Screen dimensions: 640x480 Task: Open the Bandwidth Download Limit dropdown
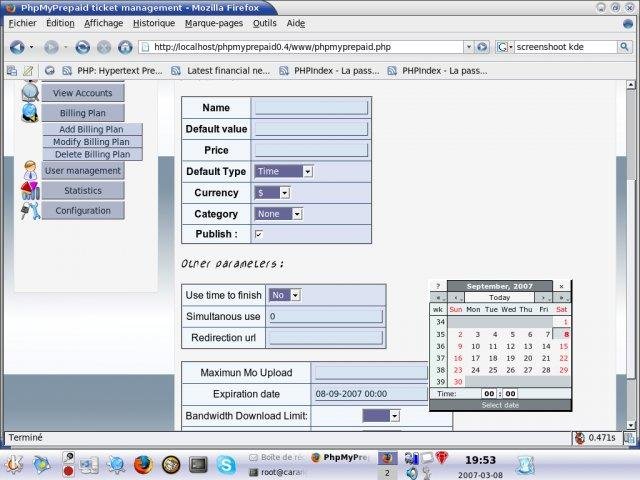pyautogui.click(x=381, y=416)
